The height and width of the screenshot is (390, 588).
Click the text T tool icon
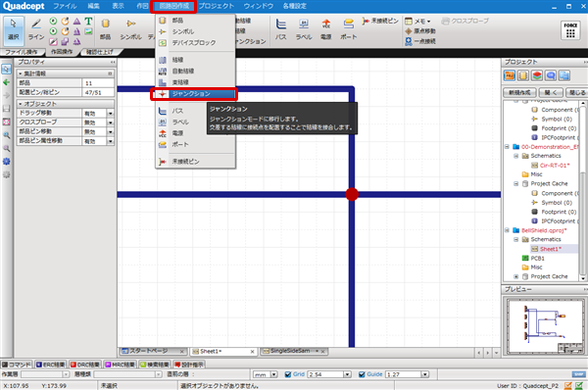[88, 21]
